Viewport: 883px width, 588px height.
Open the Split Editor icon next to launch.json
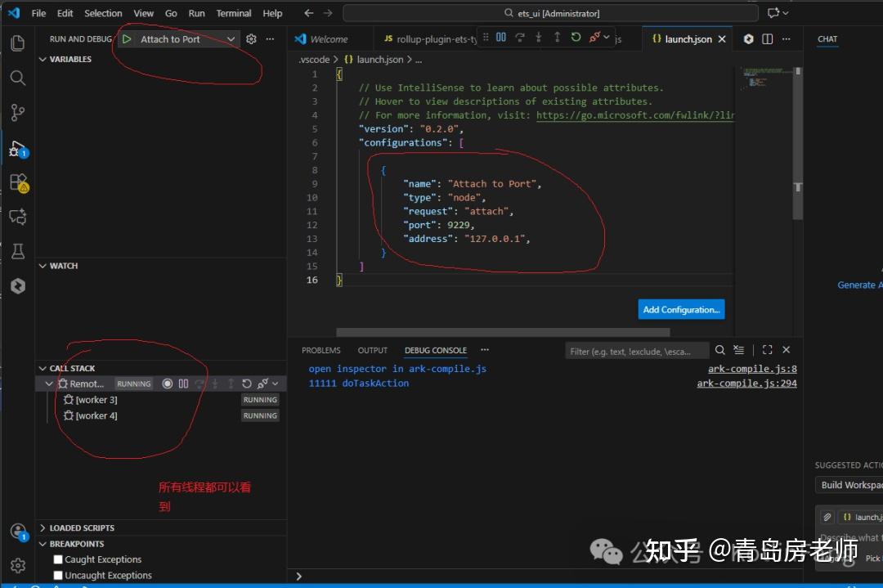767,38
